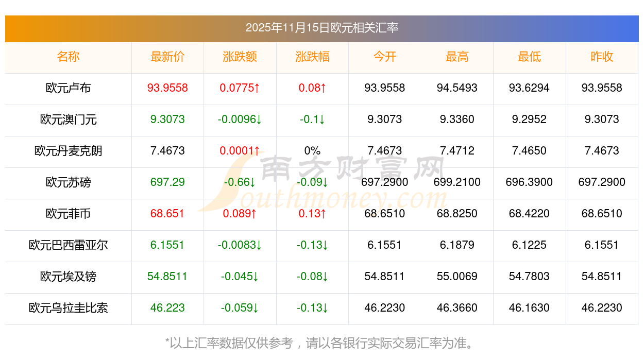This screenshot has width=644, height=359.
Task: Select the 欧元菲币 row name
Action: tap(69, 214)
